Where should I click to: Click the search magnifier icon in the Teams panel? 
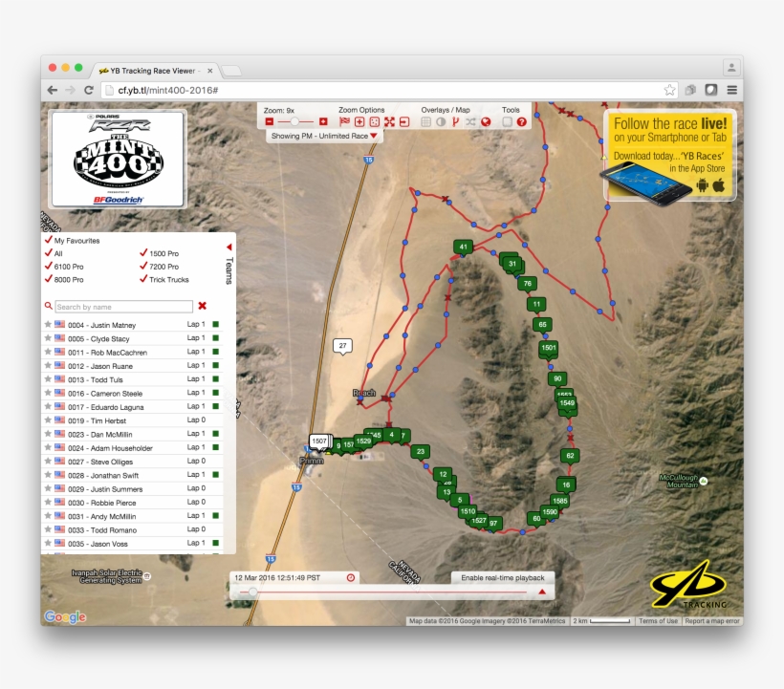[49, 306]
